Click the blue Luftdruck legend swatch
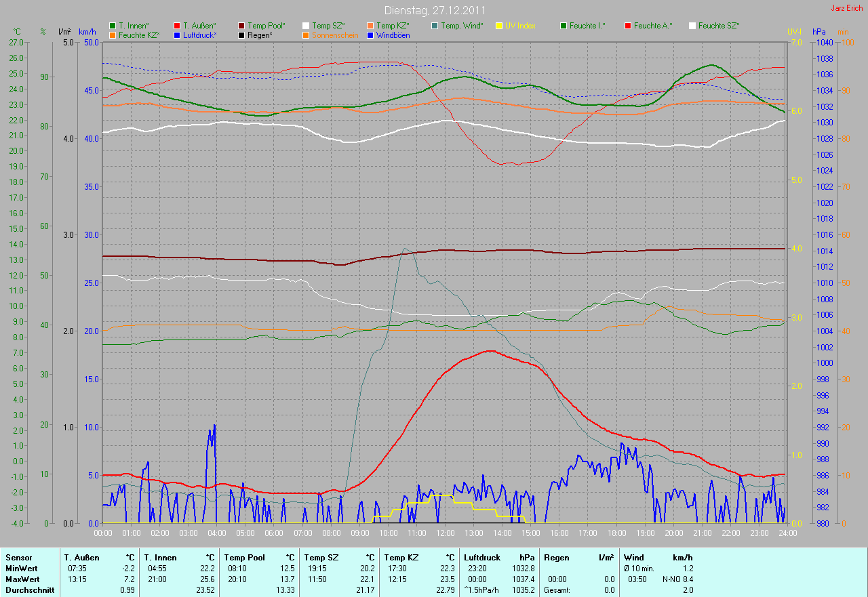 tap(177, 35)
